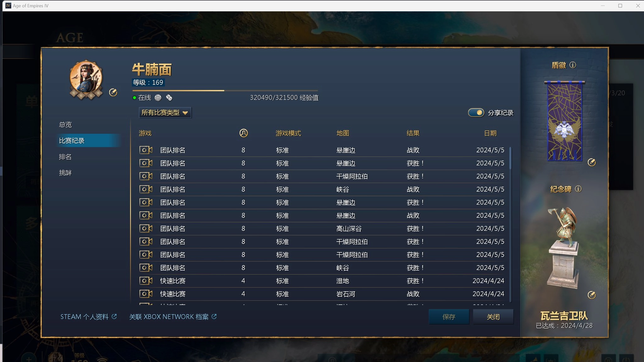The image size is (644, 362).
Task: Click the match list vertical scrollbar
Action: pos(510,158)
